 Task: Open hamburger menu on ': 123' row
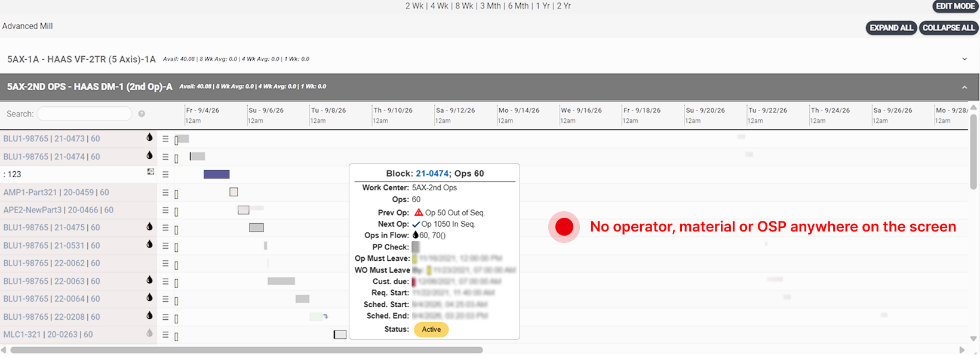point(165,175)
